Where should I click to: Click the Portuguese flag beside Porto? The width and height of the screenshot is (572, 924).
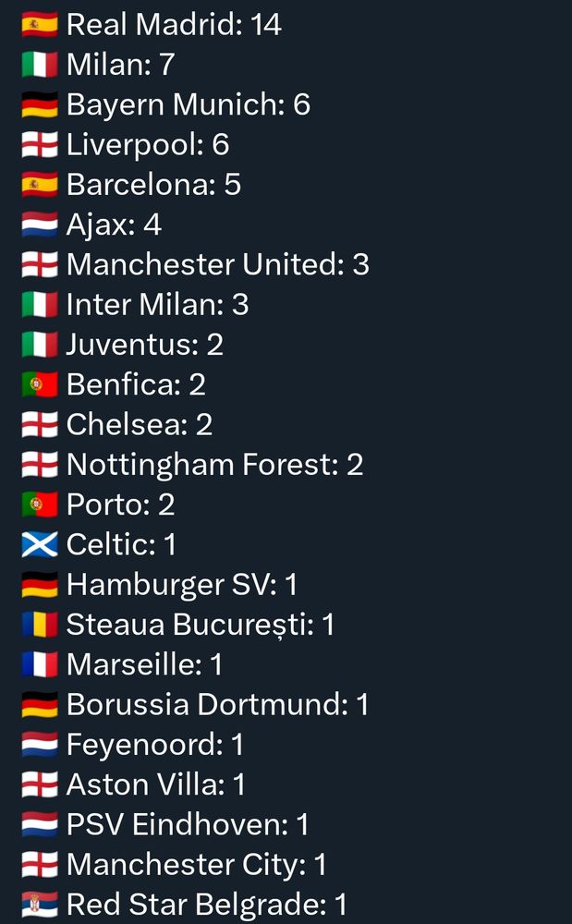click(40, 505)
